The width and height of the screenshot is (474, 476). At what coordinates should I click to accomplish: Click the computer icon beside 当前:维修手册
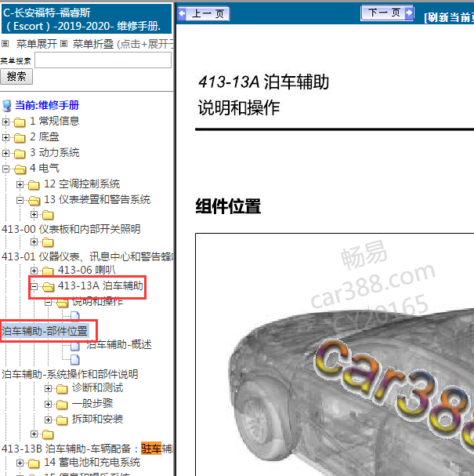pyautogui.click(x=7, y=106)
